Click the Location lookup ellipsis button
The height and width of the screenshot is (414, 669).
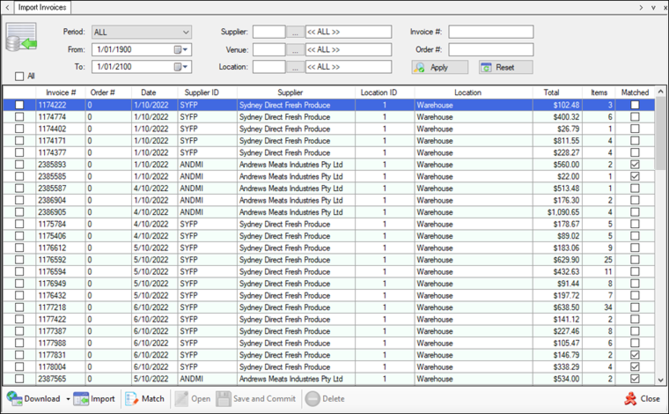pyautogui.click(x=295, y=67)
